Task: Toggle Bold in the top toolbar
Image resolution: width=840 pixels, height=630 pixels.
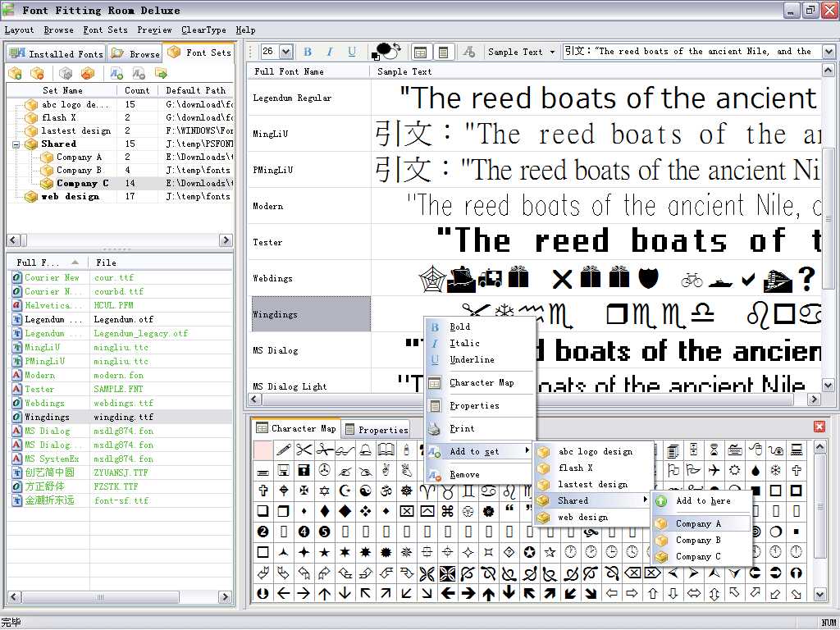Action: pyautogui.click(x=308, y=52)
